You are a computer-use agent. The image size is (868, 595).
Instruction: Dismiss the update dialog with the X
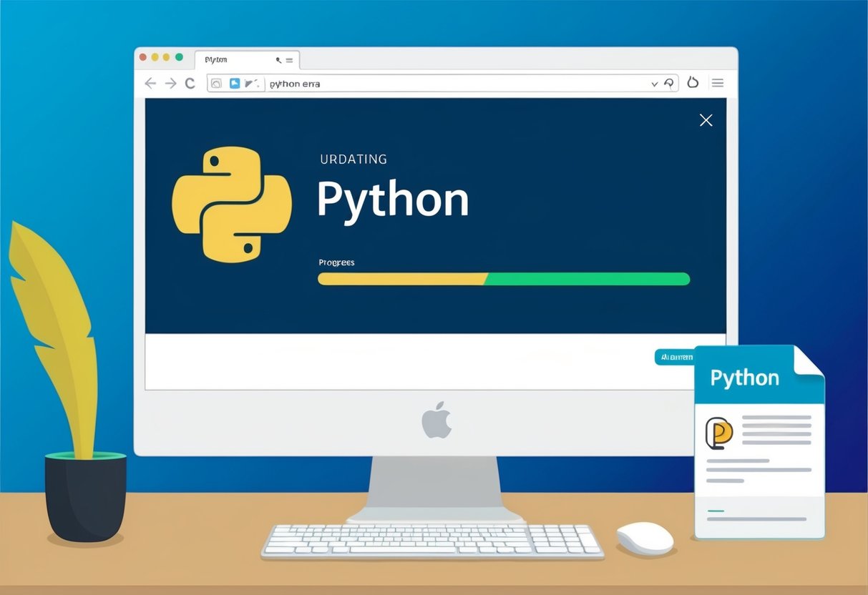click(x=706, y=120)
